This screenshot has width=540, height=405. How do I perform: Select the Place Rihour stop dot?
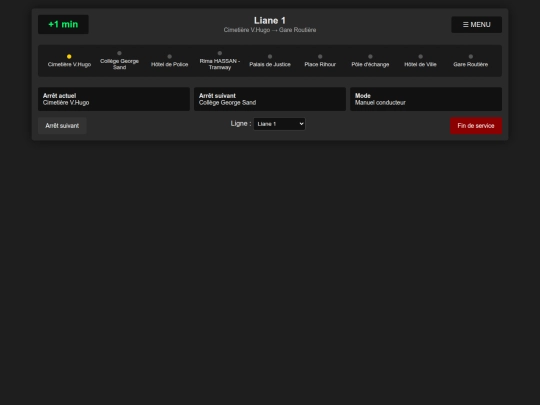320,56
